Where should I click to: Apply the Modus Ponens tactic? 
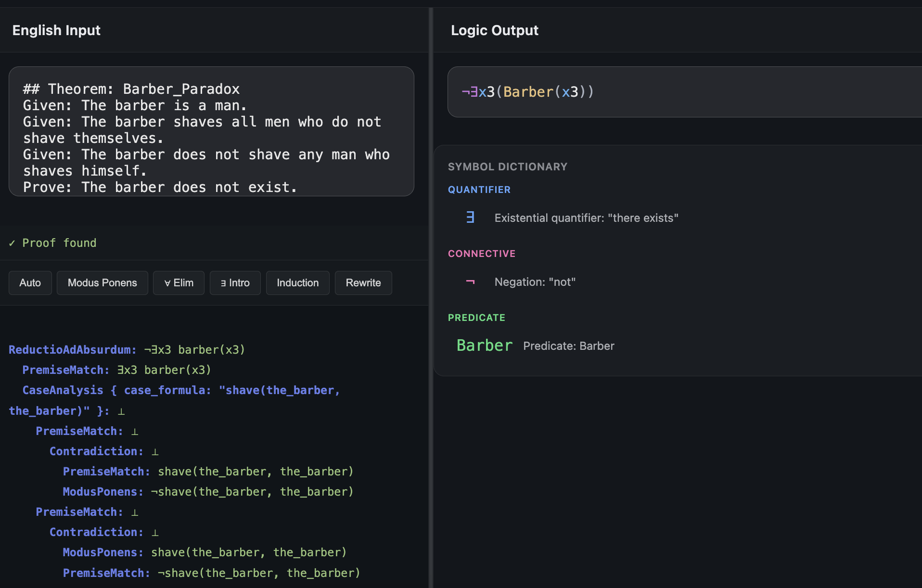[x=102, y=283]
